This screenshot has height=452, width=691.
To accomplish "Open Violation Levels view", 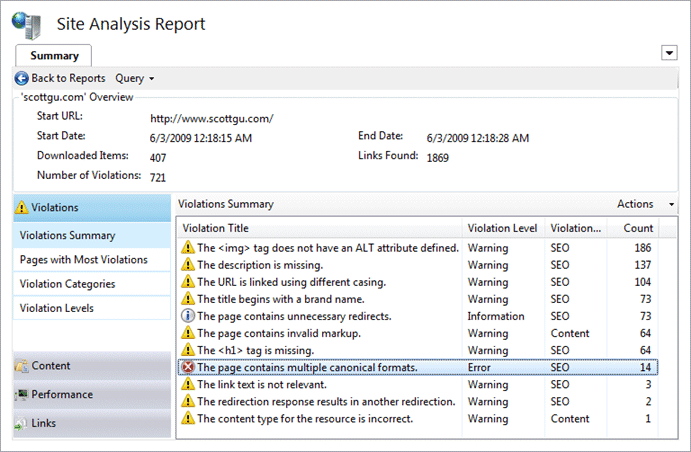I will (92, 308).
